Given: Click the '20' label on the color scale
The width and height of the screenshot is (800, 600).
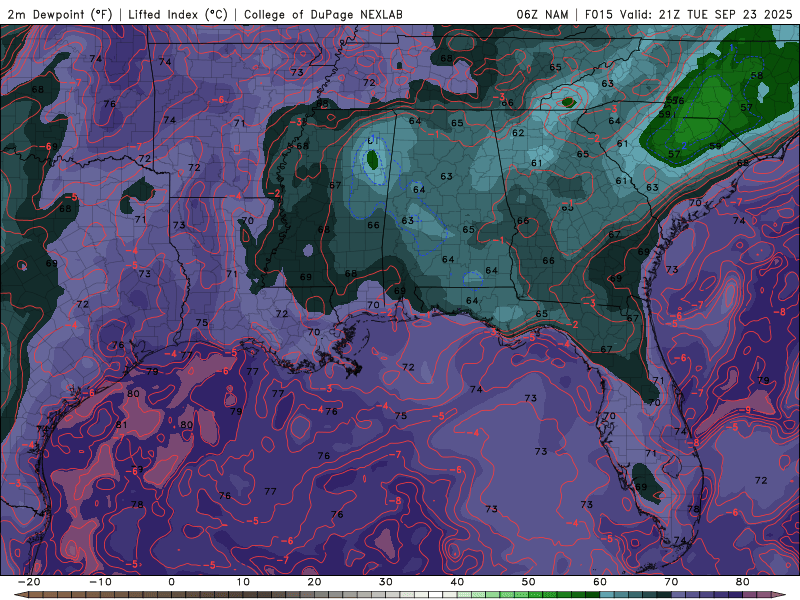Looking at the screenshot, I should 314,582.
